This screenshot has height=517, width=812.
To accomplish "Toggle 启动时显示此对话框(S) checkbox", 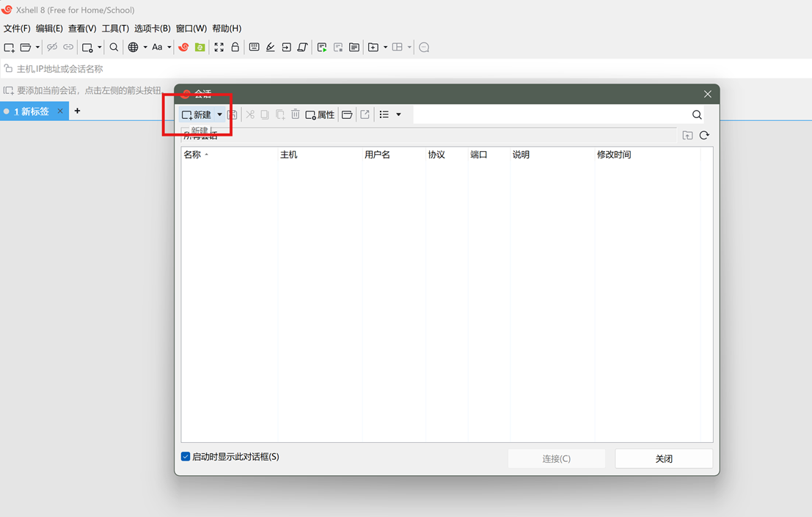I will click(x=186, y=456).
